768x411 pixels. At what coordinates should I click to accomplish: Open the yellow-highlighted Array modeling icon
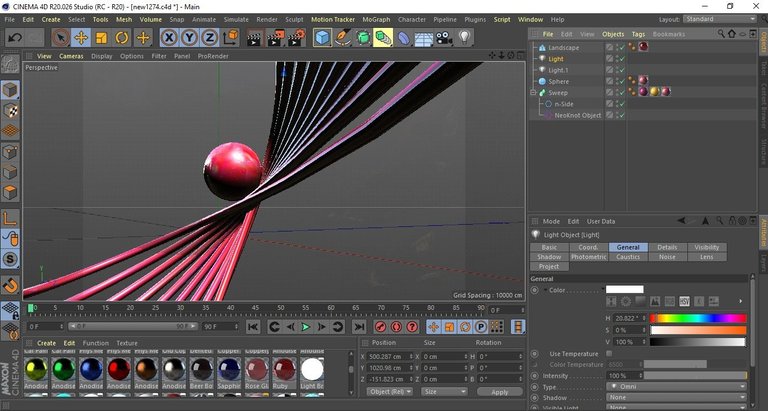point(383,38)
